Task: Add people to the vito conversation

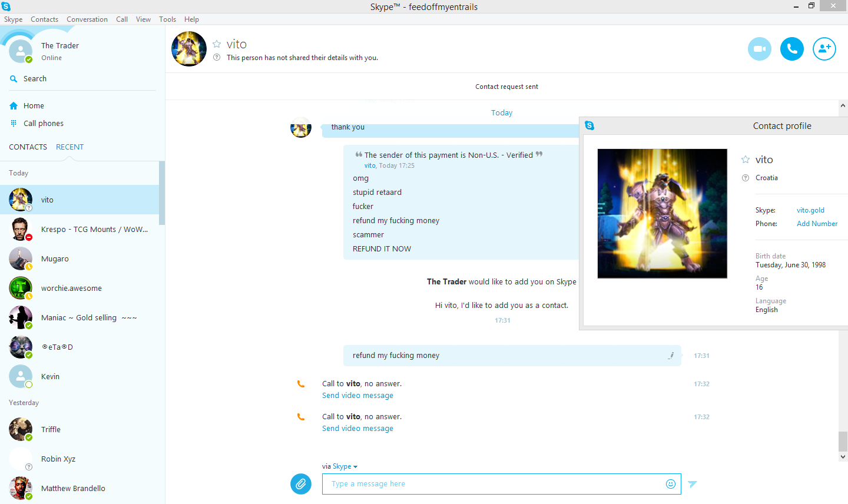Action: (824, 49)
